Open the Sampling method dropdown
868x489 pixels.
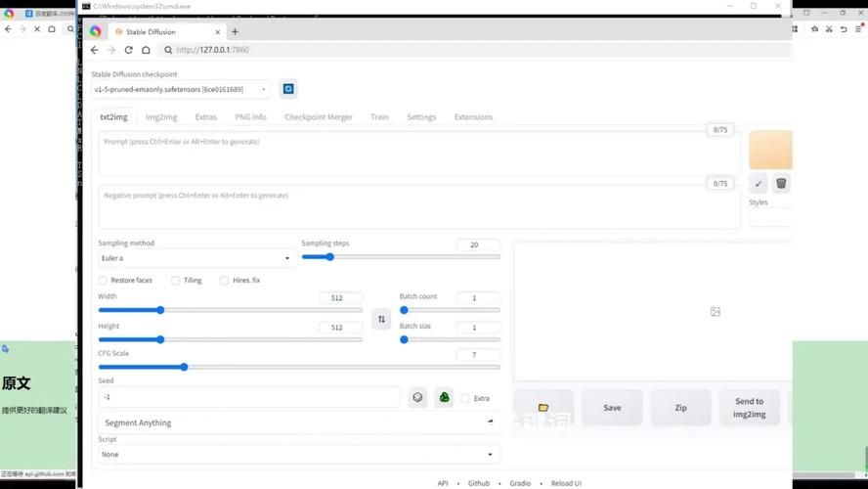point(196,258)
